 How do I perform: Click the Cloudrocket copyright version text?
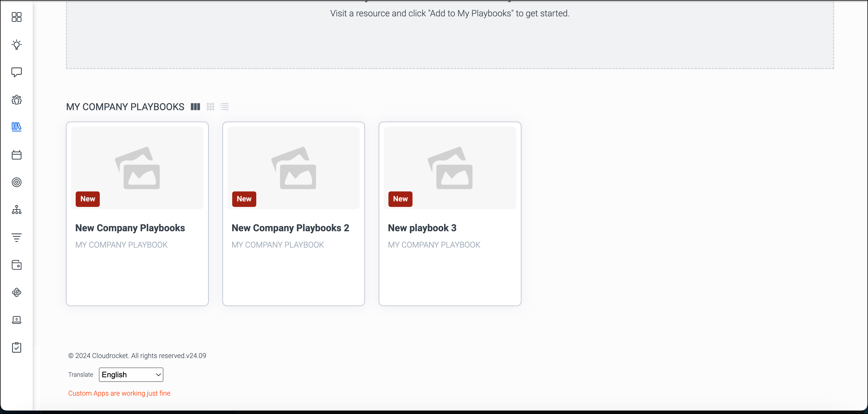(x=137, y=356)
